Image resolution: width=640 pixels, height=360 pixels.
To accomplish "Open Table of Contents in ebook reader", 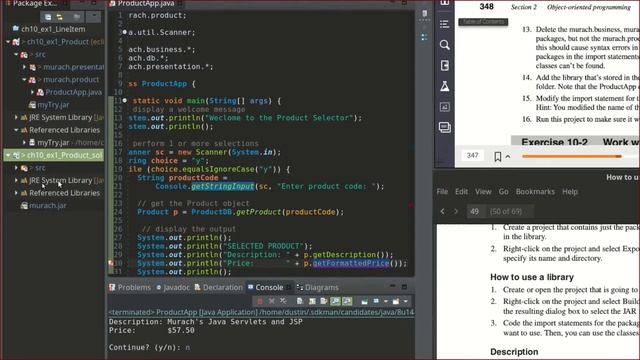I will [444, 24].
